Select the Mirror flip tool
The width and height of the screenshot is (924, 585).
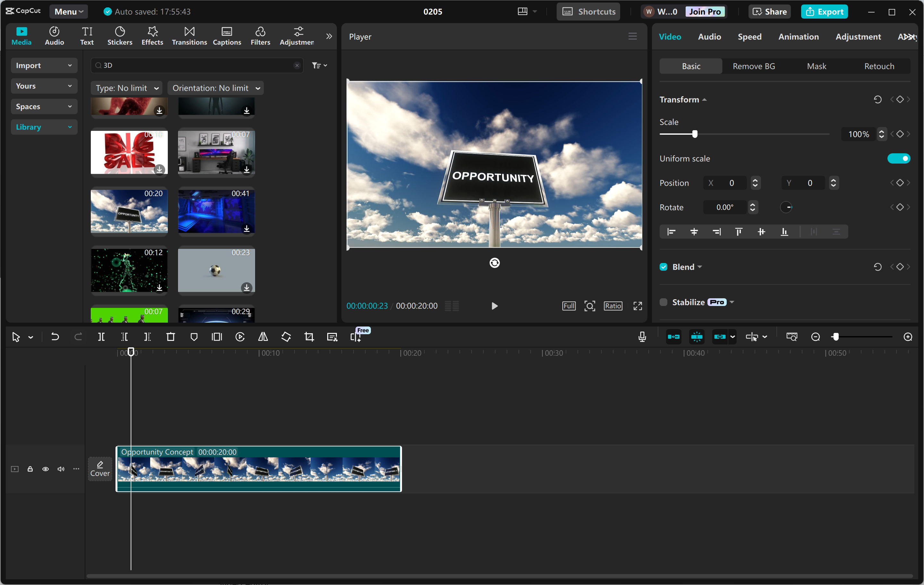(x=263, y=337)
